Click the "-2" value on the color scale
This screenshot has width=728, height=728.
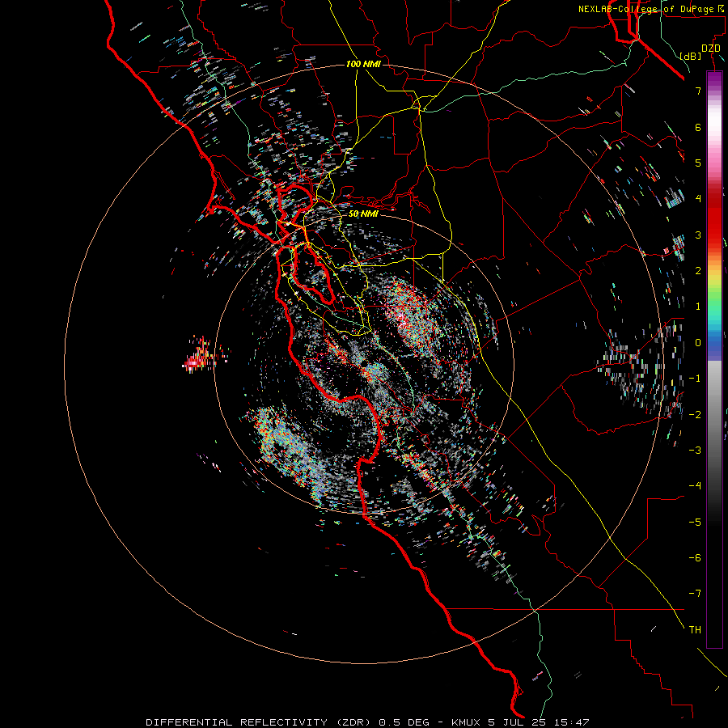[695, 414]
